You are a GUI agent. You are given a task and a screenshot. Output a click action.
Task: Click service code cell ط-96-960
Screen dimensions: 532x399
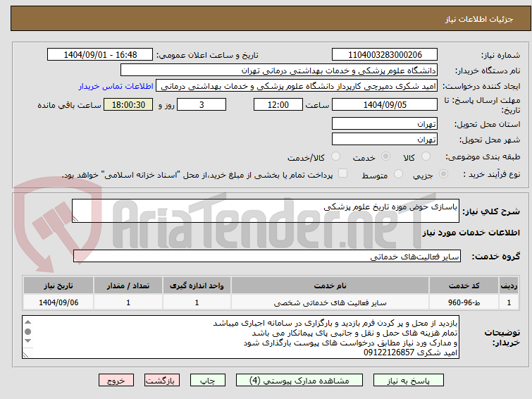click(464, 302)
